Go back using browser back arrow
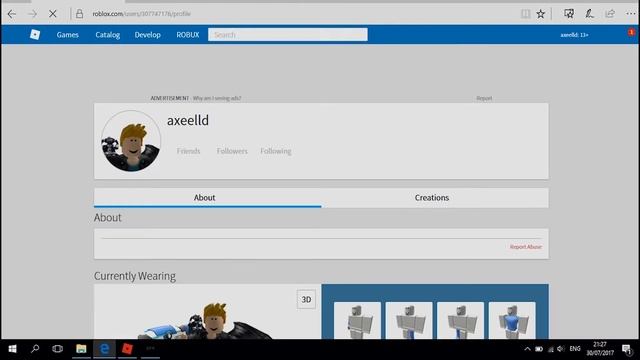640x360 pixels. [x=11, y=14]
